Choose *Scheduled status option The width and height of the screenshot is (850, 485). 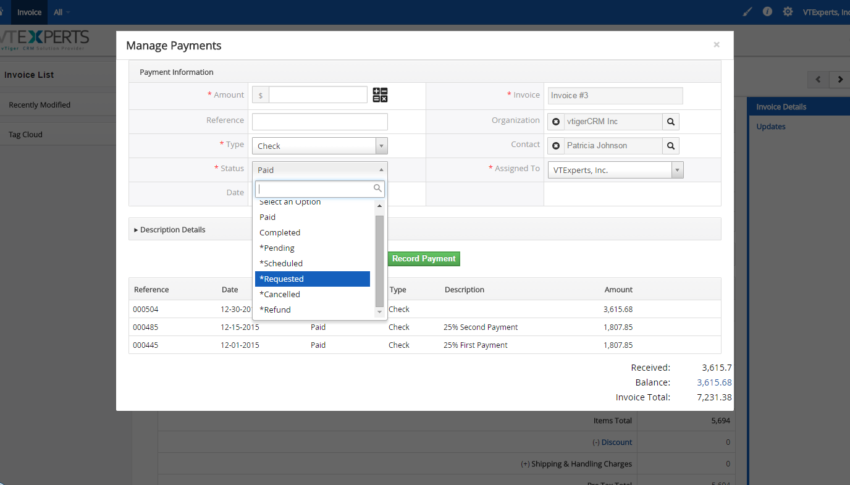tap(313, 263)
